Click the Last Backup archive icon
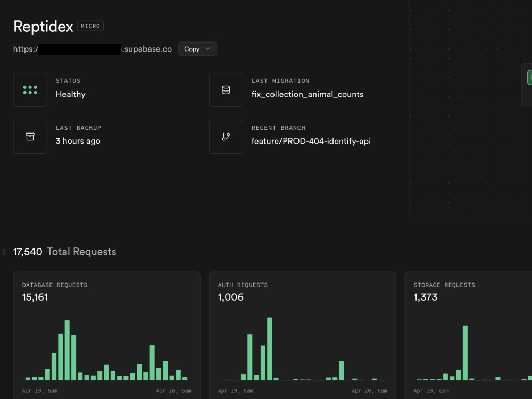This screenshot has height=399, width=532. coord(30,137)
